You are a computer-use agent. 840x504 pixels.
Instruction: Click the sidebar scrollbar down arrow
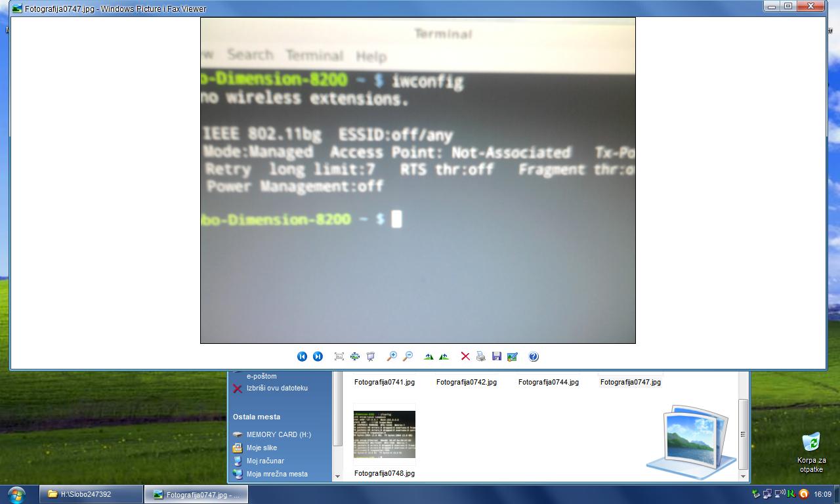tap(338, 476)
